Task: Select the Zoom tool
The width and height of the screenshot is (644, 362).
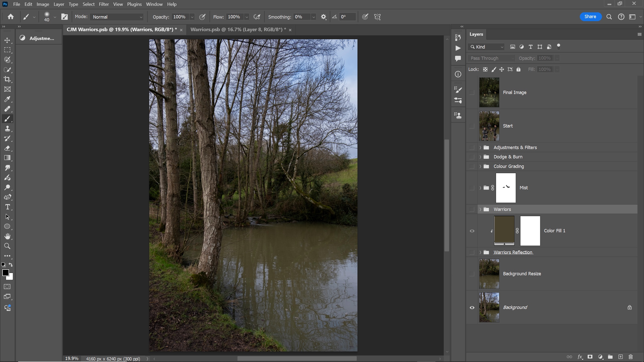Action: pyautogui.click(x=7, y=246)
